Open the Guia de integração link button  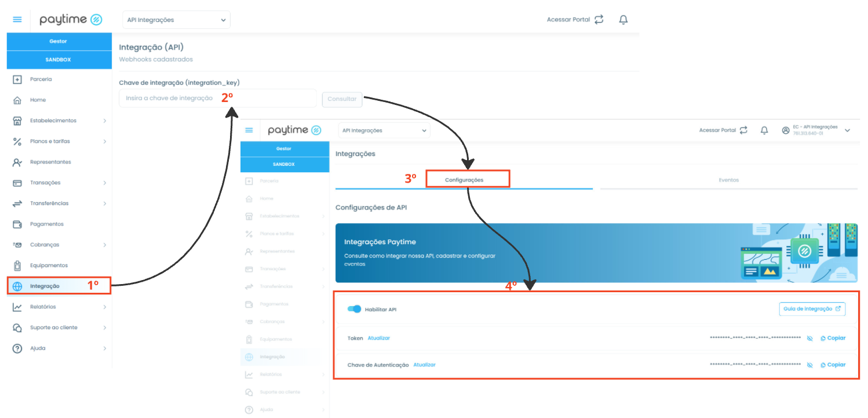coord(812,309)
